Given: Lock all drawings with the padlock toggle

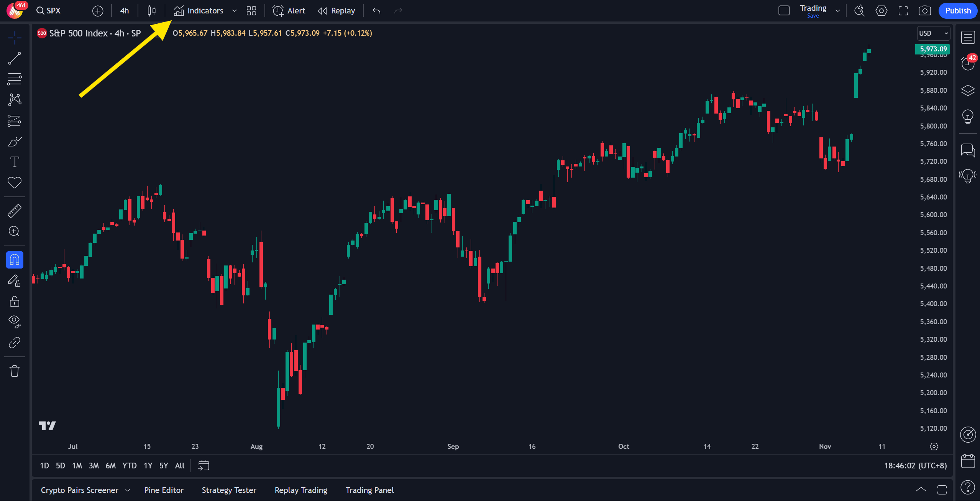Looking at the screenshot, I should [x=14, y=302].
